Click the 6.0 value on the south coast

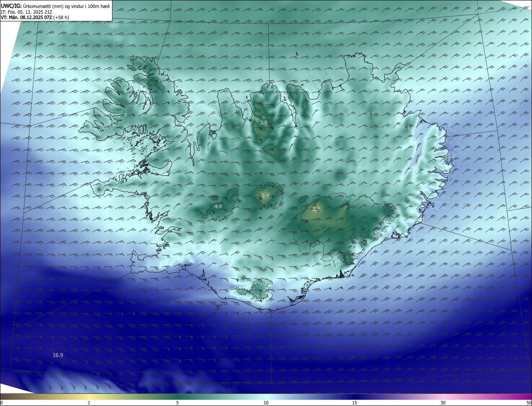260,296
